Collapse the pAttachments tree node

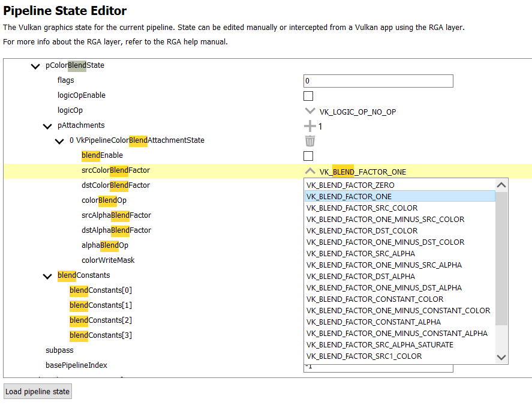tap(47, 126)
